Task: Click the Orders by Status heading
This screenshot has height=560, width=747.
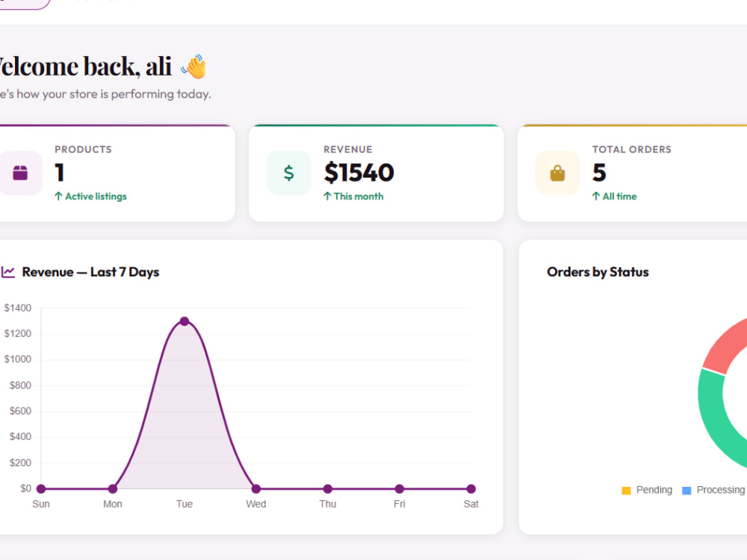Action: tap(598, 272)
